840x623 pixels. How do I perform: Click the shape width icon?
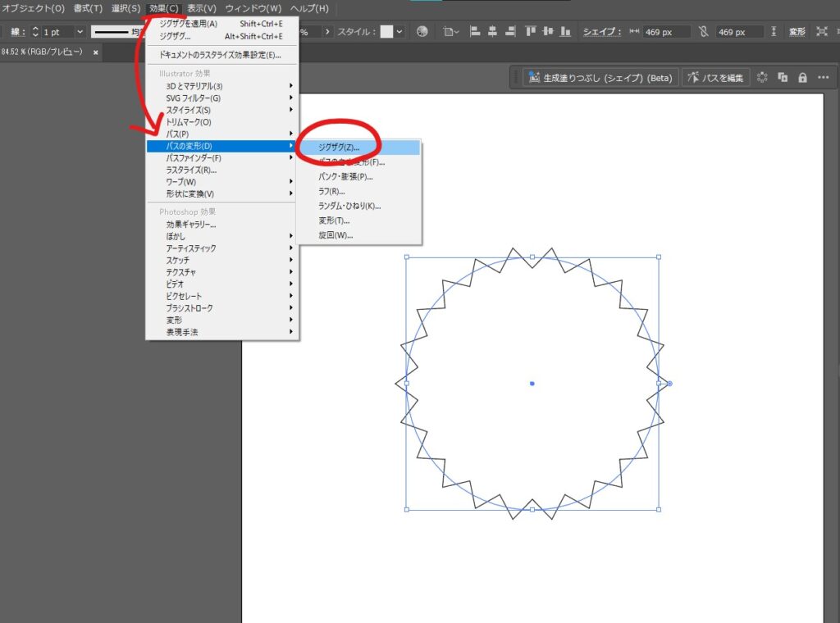(x=634, y=32)
